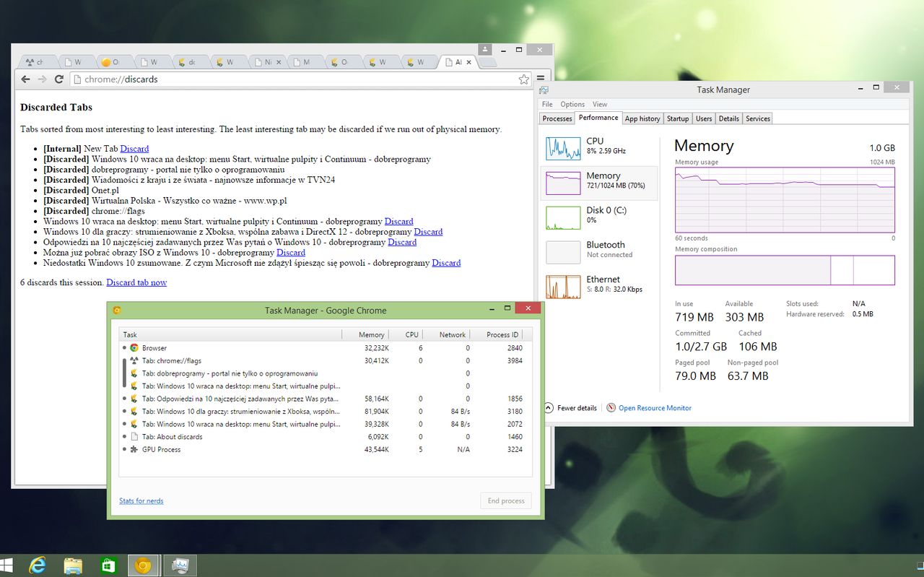Select the CPU performance graph thumbnail

[x=563, y=147]
